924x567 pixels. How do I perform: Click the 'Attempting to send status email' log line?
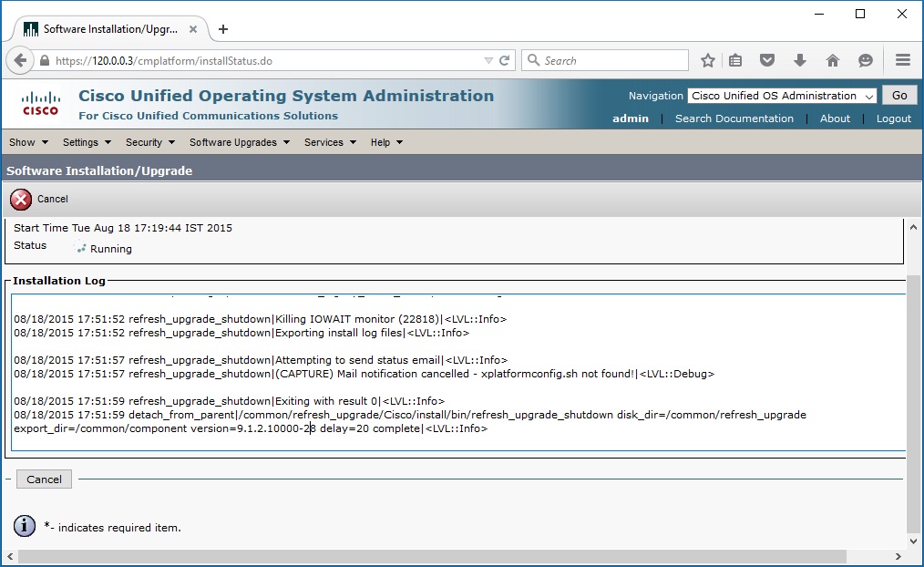click(261, 360)
